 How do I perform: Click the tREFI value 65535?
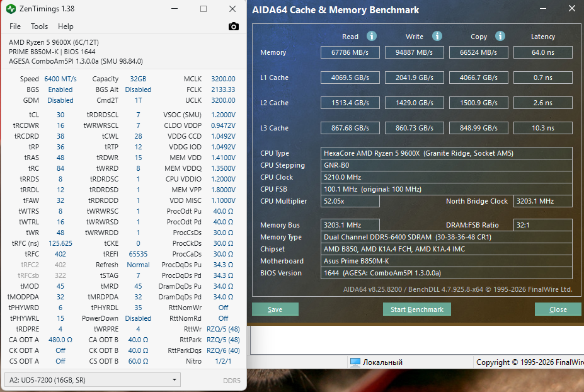(138, 254)
